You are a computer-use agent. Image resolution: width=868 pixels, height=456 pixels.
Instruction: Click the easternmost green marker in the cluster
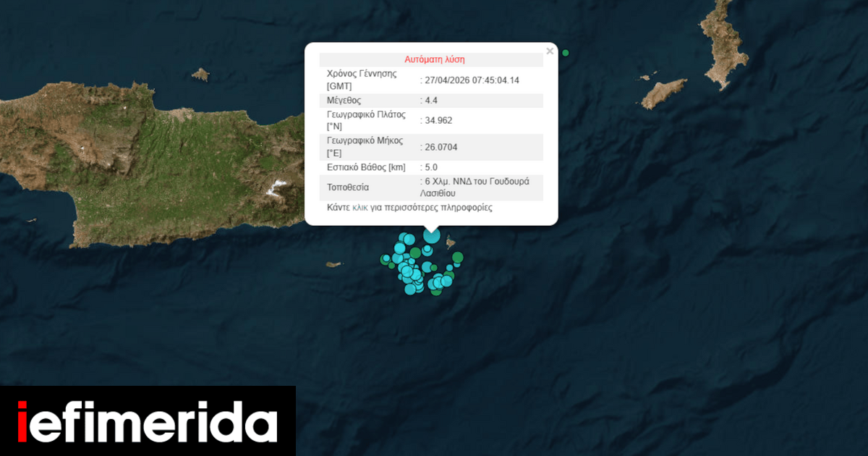click(x=457, y=257)
